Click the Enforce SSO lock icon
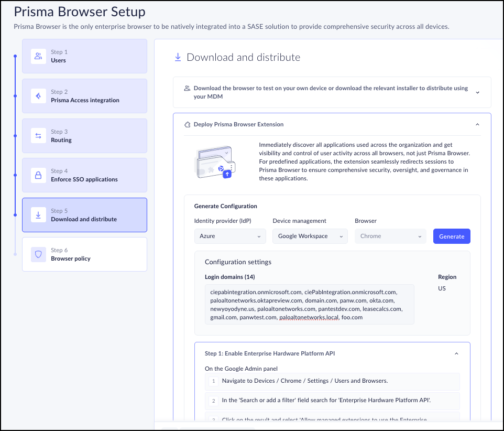 tap(38, 175)
